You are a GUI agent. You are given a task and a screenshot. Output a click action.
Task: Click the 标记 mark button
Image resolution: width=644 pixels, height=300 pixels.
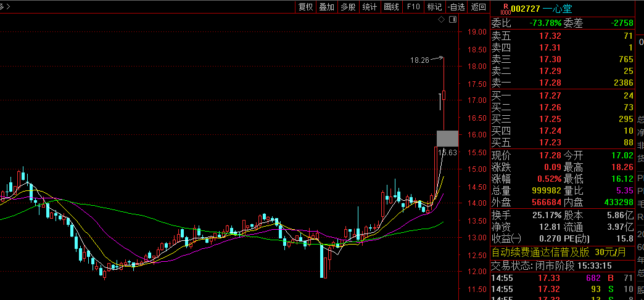pyautogui.click(x=434, y=7)
